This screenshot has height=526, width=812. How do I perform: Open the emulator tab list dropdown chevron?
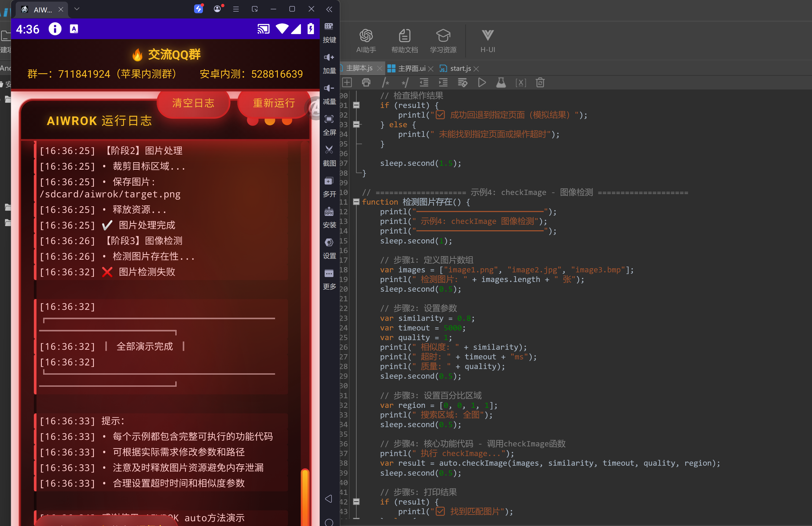click(77, 9)
